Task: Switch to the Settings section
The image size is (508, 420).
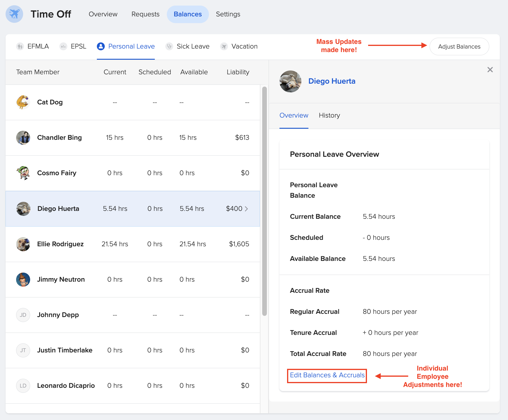Action: tap(228, 14)
